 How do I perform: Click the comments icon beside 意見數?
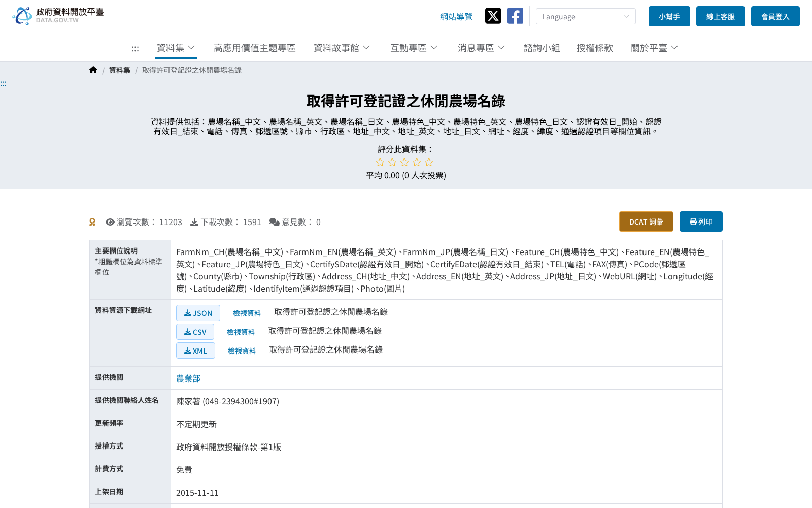[x=275, y=222]
